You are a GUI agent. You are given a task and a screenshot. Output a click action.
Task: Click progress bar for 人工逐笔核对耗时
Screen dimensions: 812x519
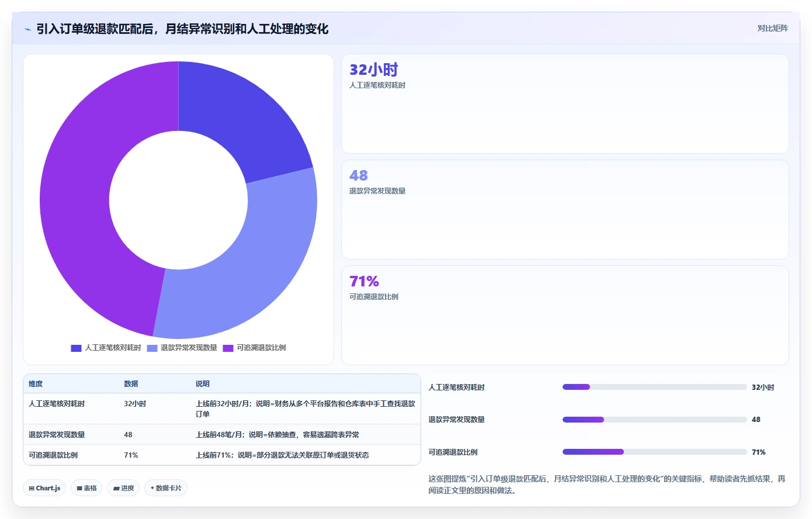coord(654,387)
